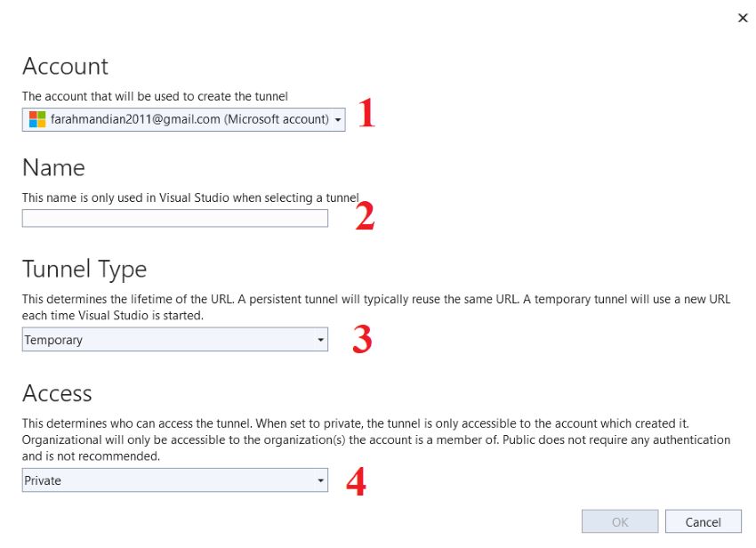Viewport: 756px width, 548px height.
Task: Click the red number 1 annotation
Action: point(366,112)
